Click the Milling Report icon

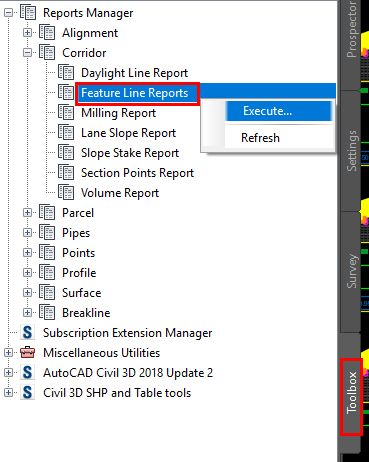point(66,113)
